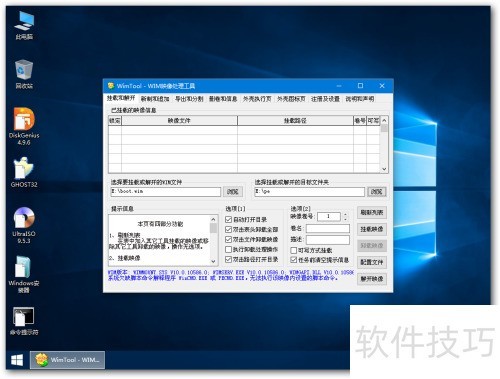Click the 卷名 input field
The width and height of the screenshot is (500, 379).
click(328, 228)
